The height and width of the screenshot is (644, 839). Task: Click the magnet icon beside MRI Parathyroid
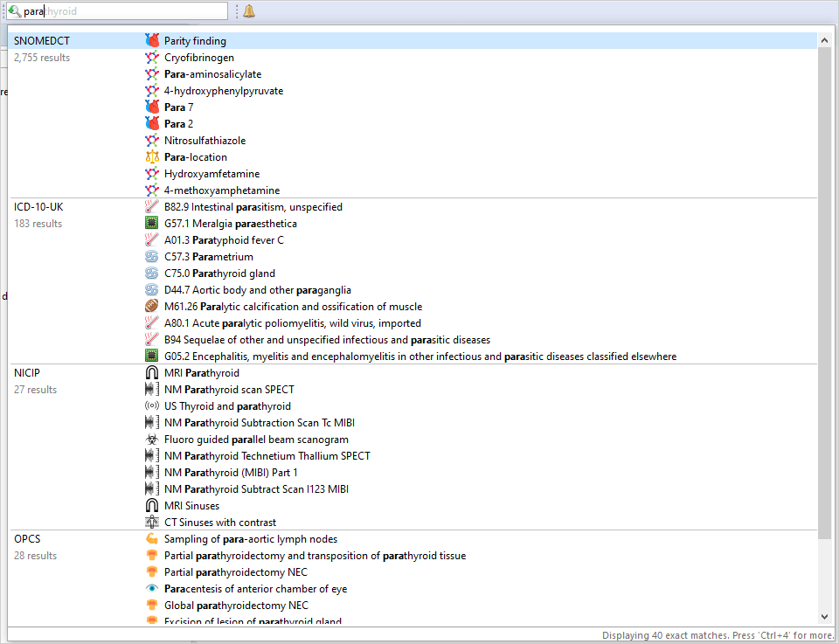coord(152,373)
